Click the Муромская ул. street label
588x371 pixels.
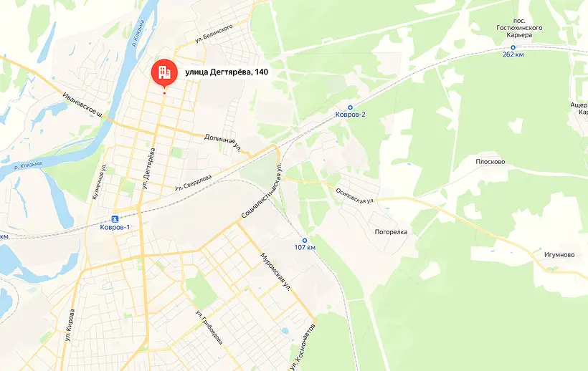tap(275, 273)
